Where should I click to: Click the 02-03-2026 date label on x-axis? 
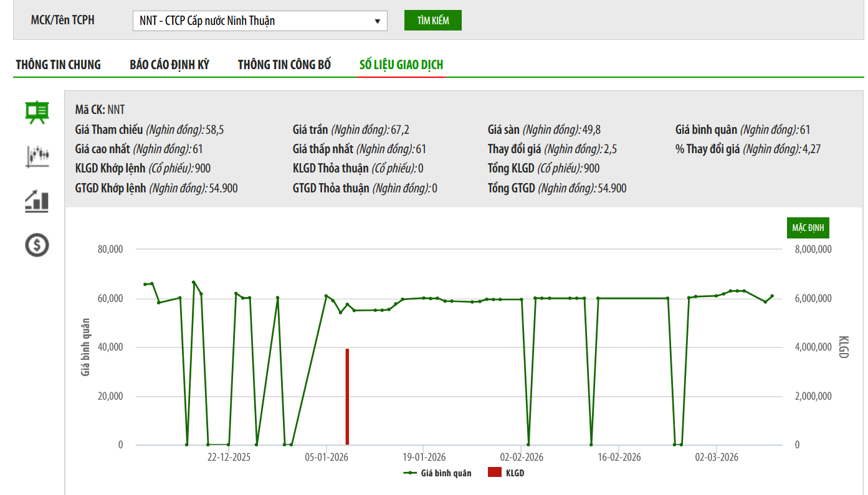point(717,457)
